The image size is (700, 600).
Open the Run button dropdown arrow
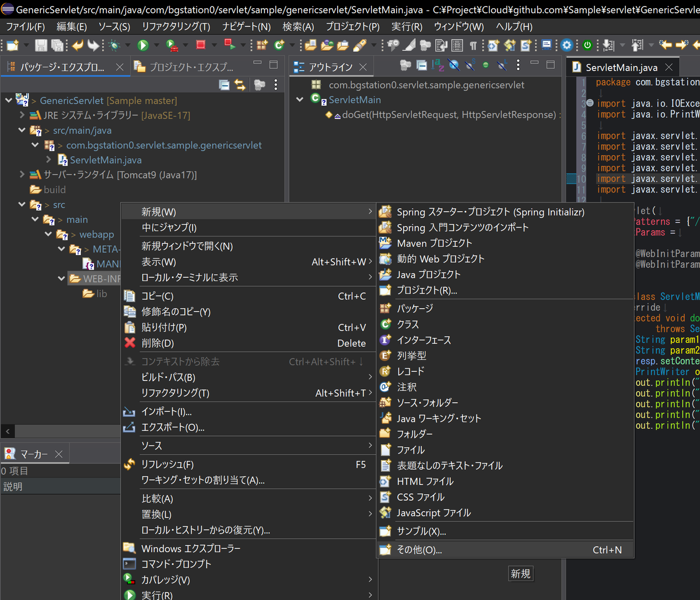click(157, 46)
